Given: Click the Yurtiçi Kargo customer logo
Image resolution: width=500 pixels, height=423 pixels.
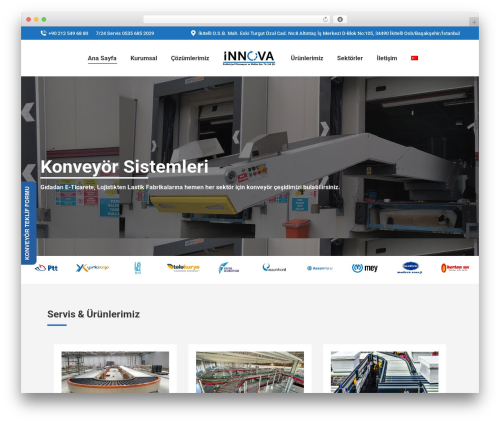Looking at the screenshot, I should pyautogui.click(x=92, y=268).
